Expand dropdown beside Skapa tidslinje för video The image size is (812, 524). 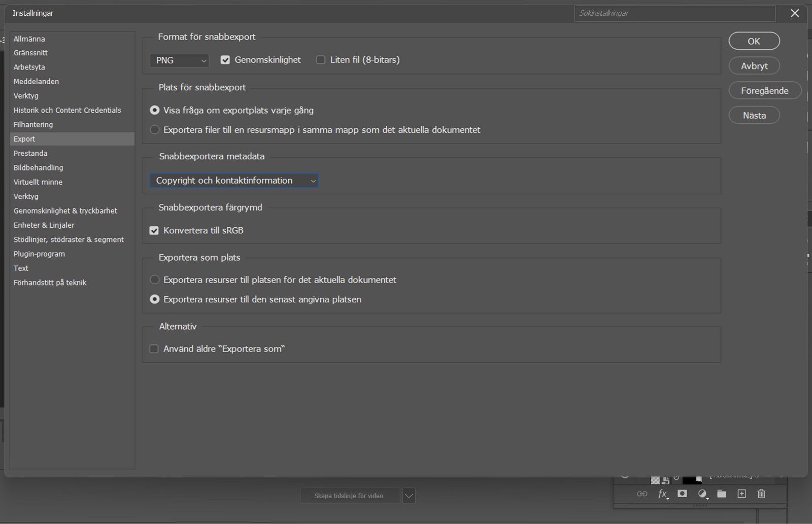pyautogui.click(x=409, y=496)
